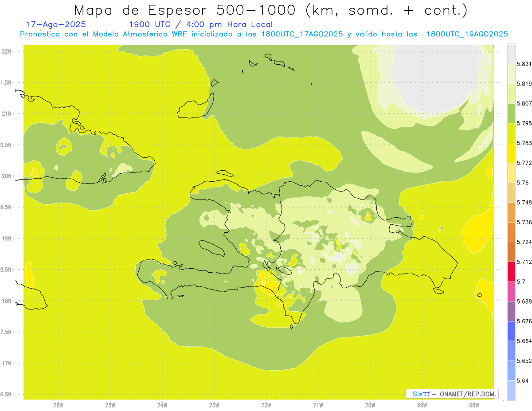532x411 pixels.
Task: Click the legend value '5.64'
Action: [523, 380]
